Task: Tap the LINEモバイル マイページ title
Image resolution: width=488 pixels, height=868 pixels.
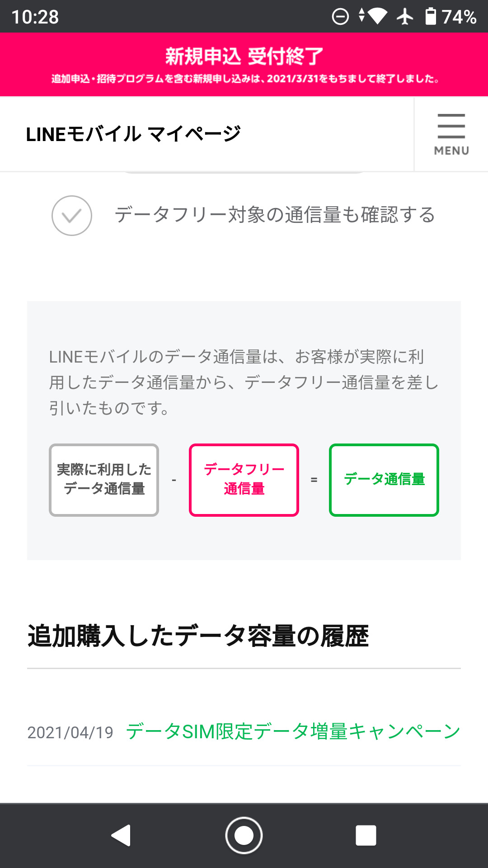Action: (133, 134)
